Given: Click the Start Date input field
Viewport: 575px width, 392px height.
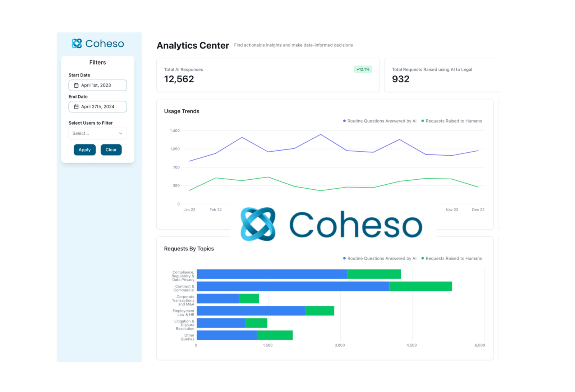Looking at the screenshot, I should click(x=97, y=85).
